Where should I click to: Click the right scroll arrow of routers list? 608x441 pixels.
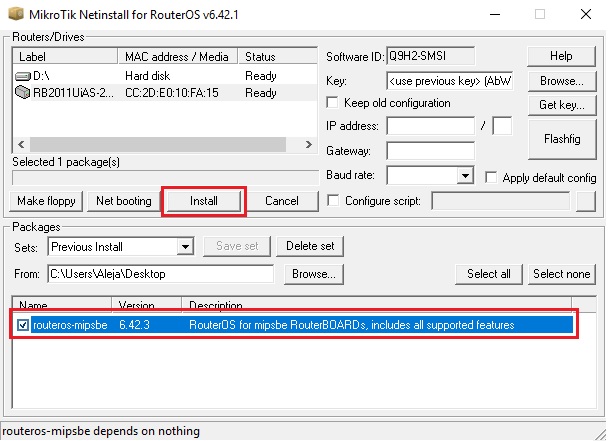309,145
